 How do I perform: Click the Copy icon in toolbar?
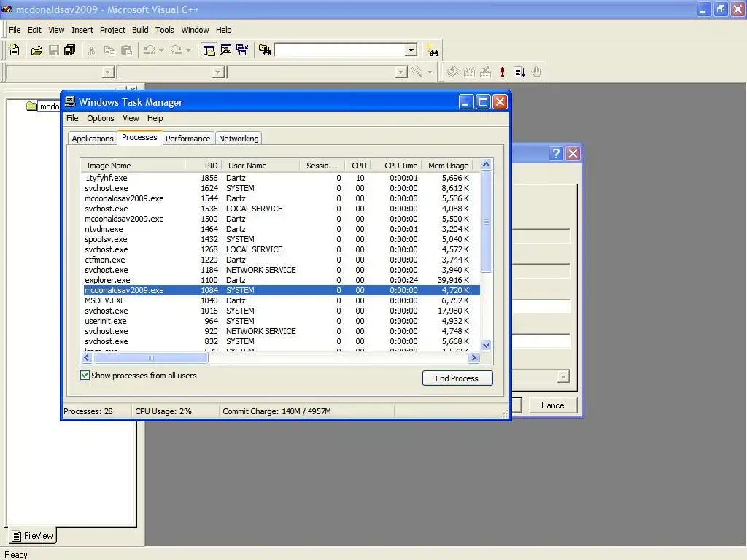point(109,50)
